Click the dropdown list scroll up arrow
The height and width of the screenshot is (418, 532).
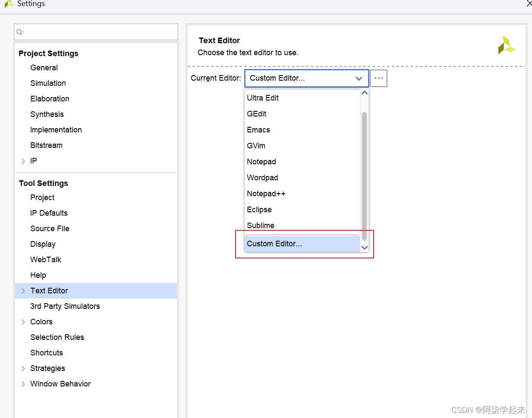pyautogui.click(x=365, y=93)
